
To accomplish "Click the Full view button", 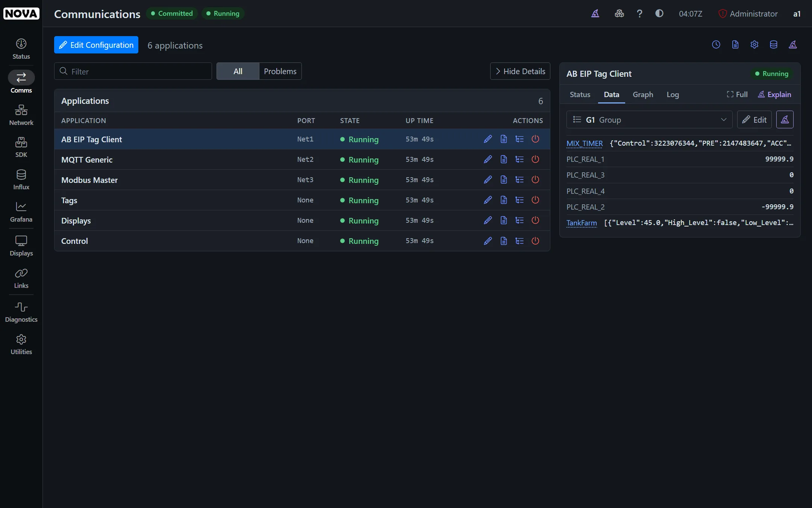I will pos(737,94).
